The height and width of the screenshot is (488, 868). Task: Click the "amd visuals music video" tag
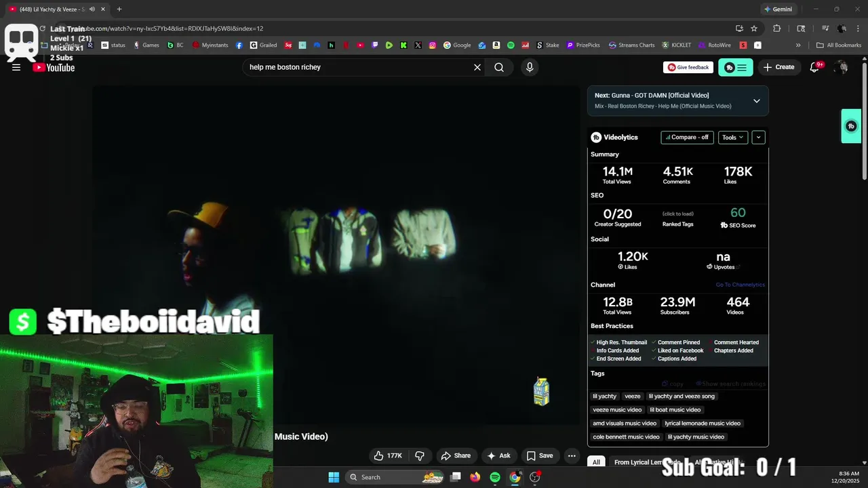[625, 423]
